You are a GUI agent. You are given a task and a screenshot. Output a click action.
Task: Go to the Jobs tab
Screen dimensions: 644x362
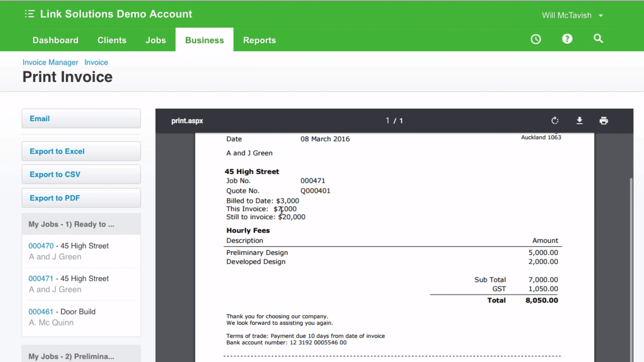tap(156, 40)
